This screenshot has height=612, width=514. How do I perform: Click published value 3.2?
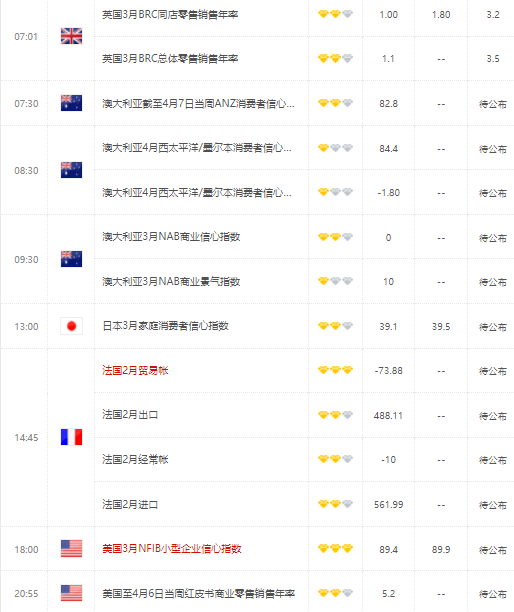pyautogui.click(x=493, y=14)
